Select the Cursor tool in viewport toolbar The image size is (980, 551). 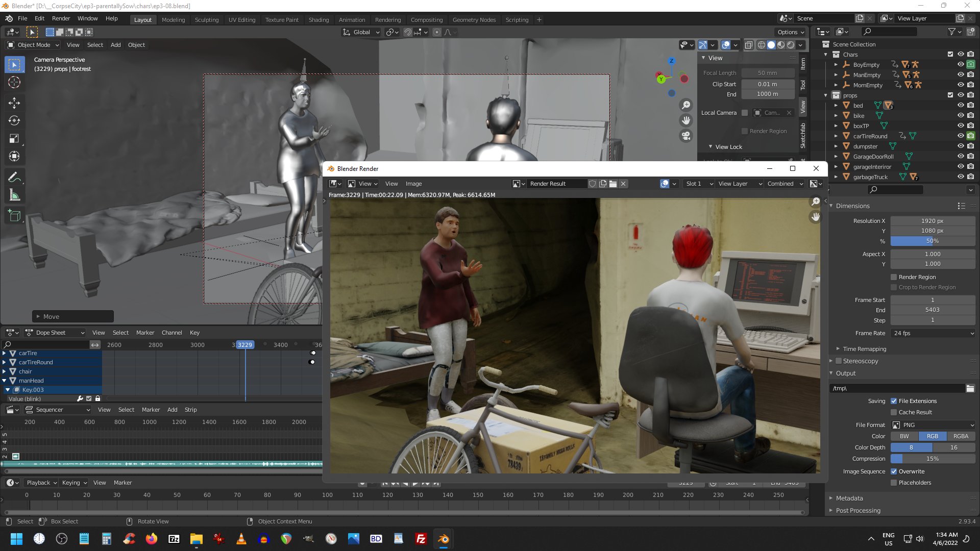[14, 83]
